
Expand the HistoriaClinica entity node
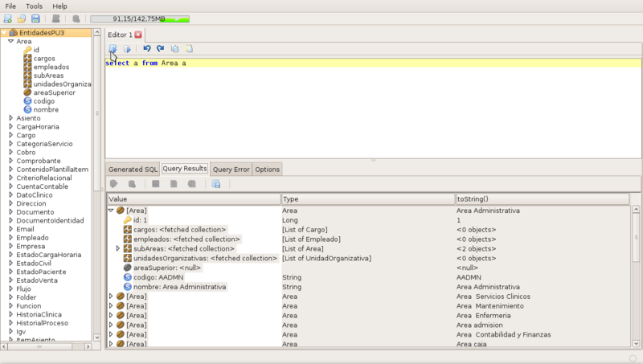click(x=11, y=314)
